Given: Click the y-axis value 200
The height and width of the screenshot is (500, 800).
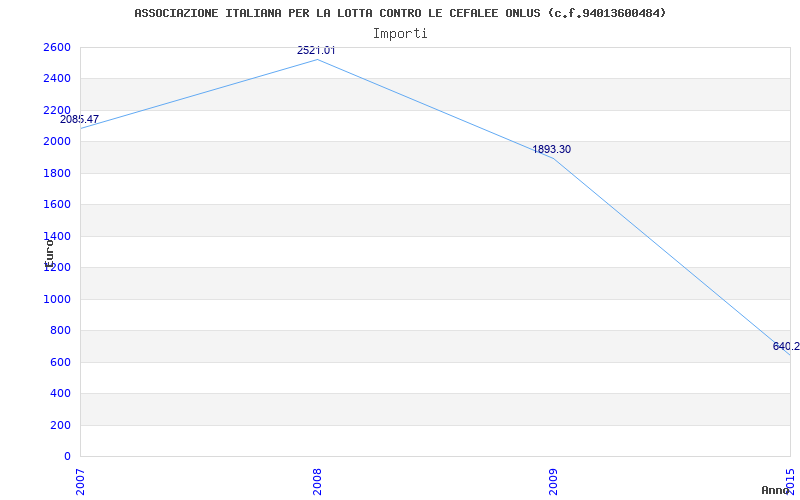Looking at the screenshot, I should 63,426.
